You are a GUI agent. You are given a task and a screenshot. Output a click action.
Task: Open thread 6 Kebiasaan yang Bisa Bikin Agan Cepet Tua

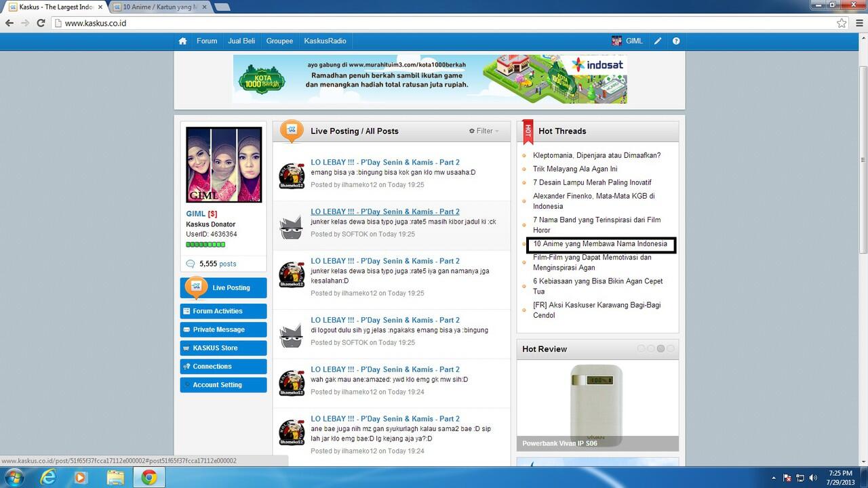click(598, 286)
